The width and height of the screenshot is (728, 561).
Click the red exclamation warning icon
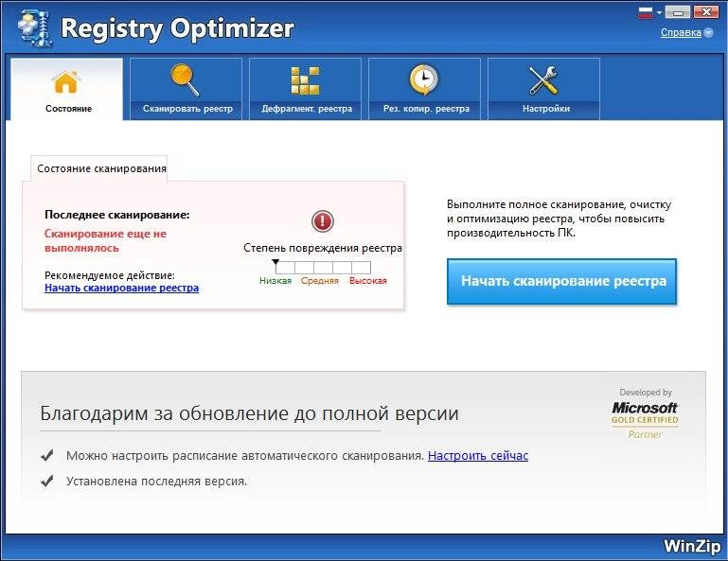[322, 220]
